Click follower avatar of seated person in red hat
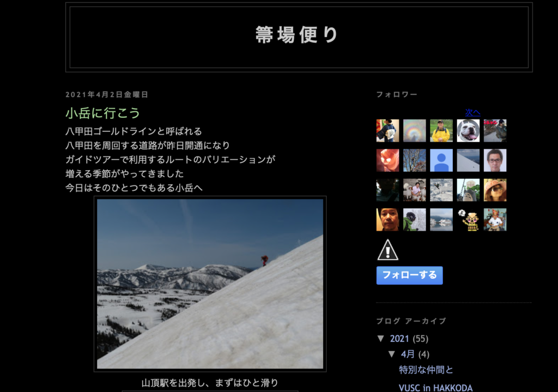Viewport: 558px width, 392px height. point(495,220)
